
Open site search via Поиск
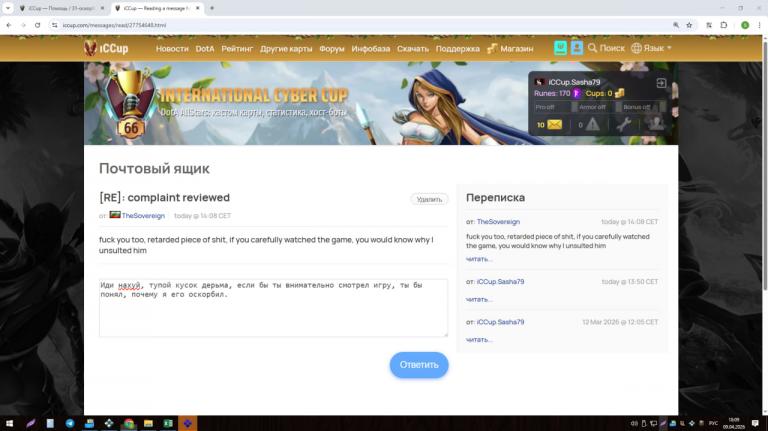(x=606, y=48)
